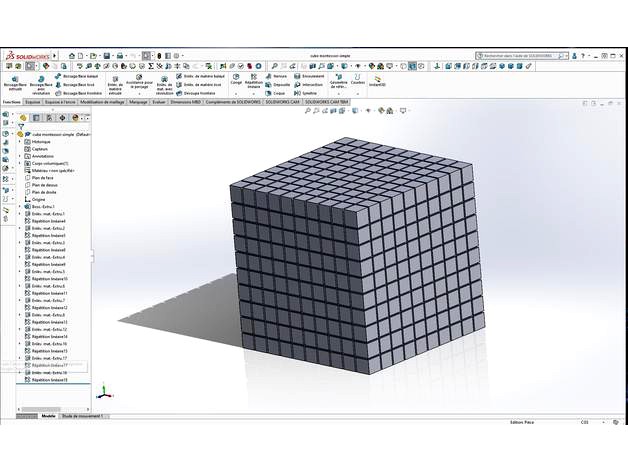The image size is (628, 472).
Task: Click the Bossage/Base extrudé tool
Action: [15, 83]
